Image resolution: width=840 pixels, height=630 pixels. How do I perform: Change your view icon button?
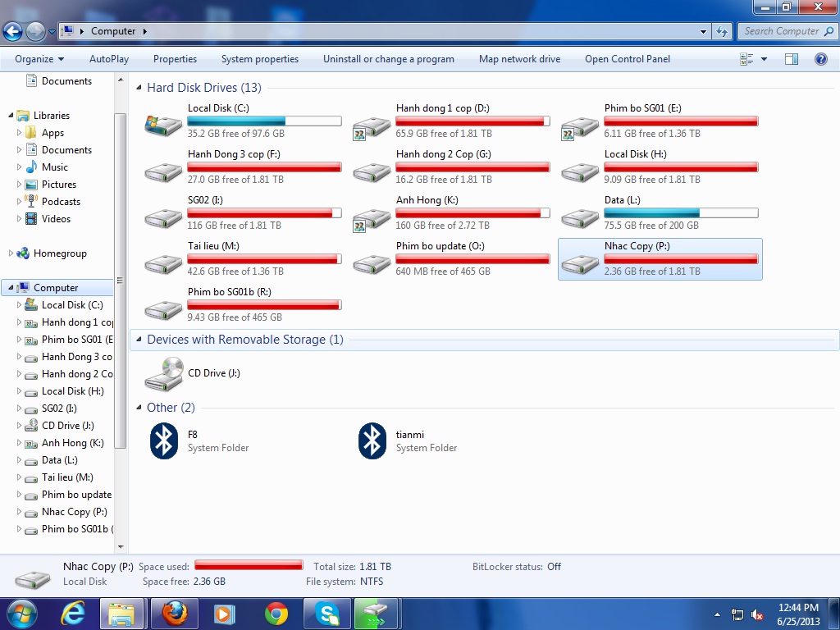click(x=746, y=59)
